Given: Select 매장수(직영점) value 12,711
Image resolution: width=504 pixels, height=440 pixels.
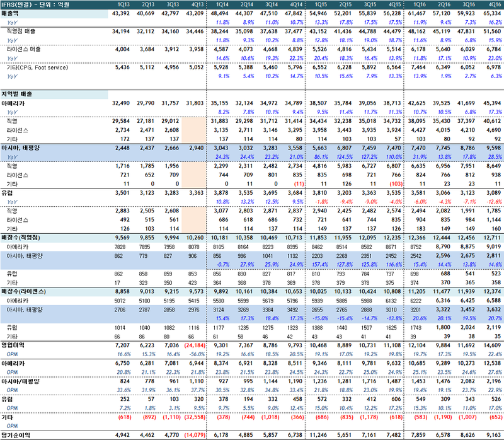Looking at the screenshot, I should tap(492, 238).
